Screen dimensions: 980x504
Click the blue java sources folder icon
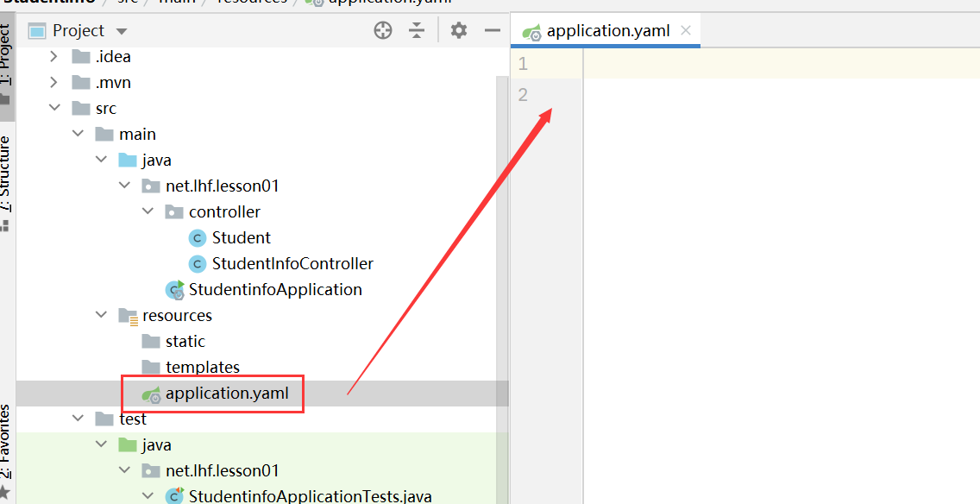(x=128, y=160)
